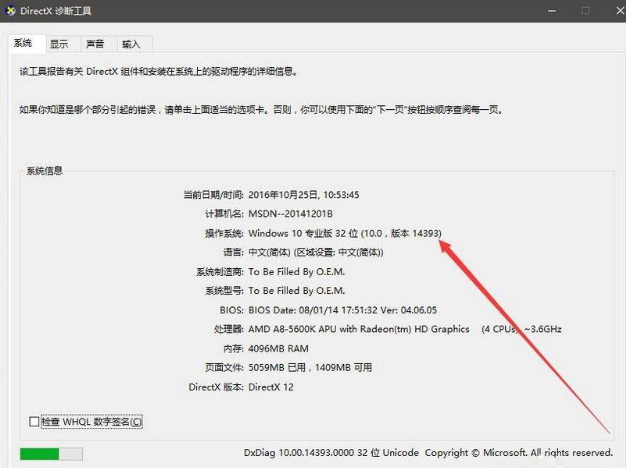626x468 pixels.
Task: Click the 内存 label
Action: 233,349
